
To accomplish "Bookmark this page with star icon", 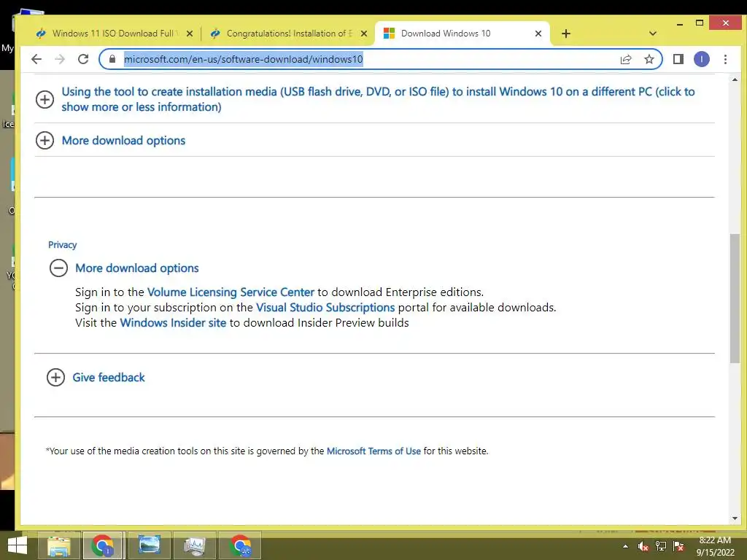I will 649,59.
